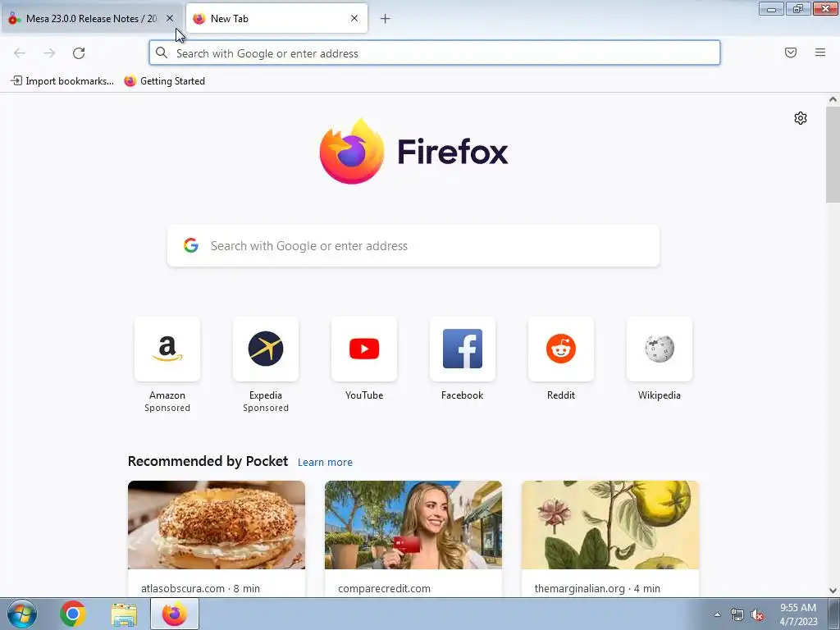Open a new tab with plus button
This screenshot has height=630, width=840.
[386, 19]
